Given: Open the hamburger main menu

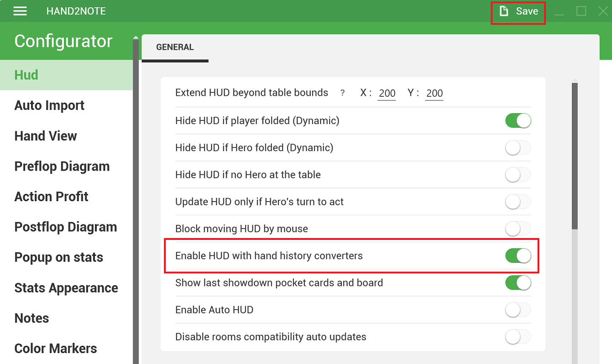Looking at the screenshot, I should (x=20, y=11).
